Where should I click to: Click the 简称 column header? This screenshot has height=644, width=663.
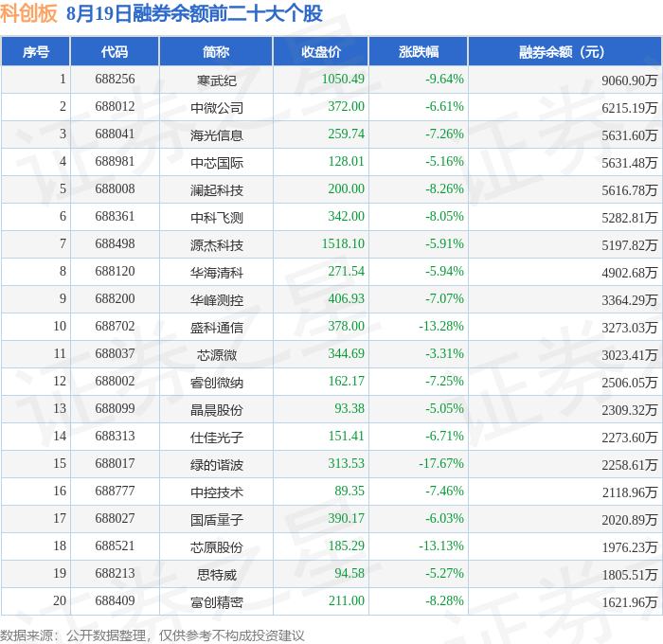[x=216, y=51]
